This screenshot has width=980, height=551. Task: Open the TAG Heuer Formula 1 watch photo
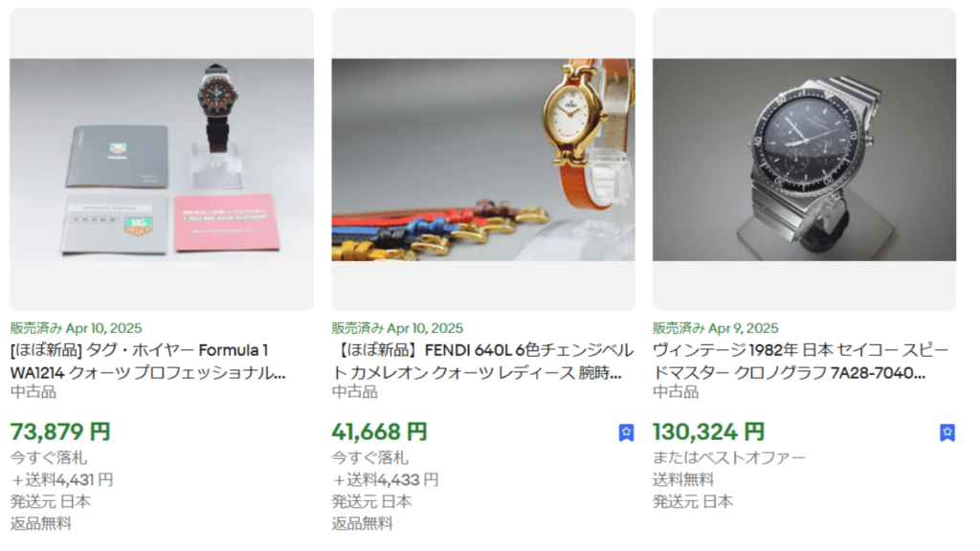click(x=162, y=160)
